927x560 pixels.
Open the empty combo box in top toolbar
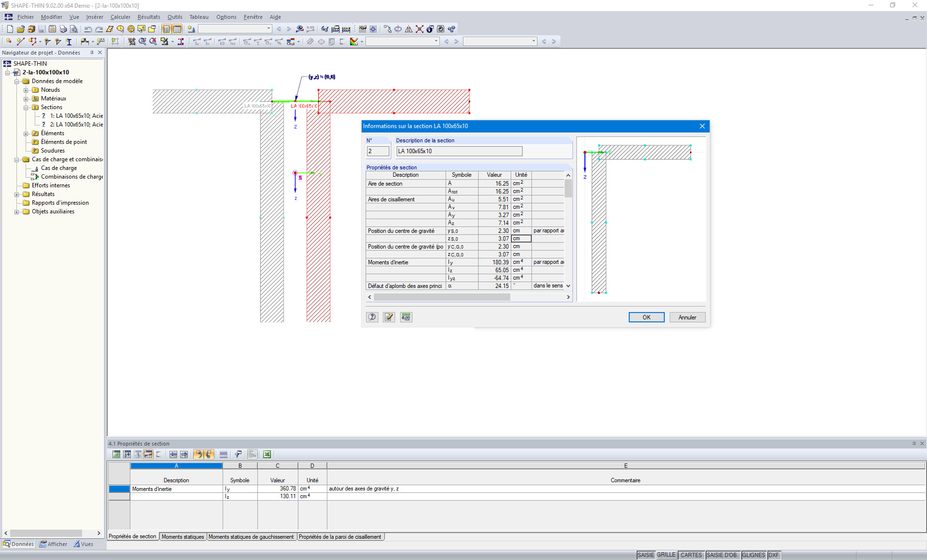[268, 29]
